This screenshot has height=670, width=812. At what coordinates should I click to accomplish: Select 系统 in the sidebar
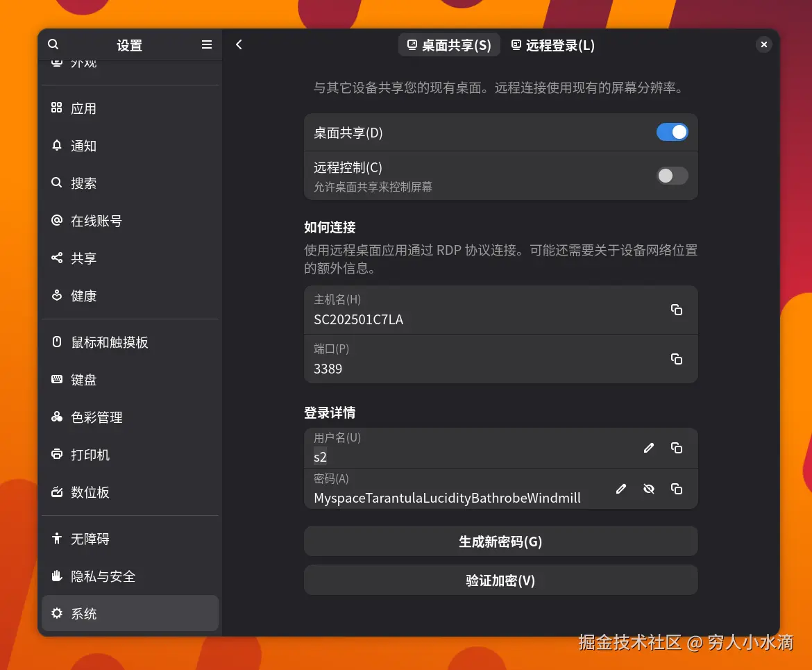(130, 614)
